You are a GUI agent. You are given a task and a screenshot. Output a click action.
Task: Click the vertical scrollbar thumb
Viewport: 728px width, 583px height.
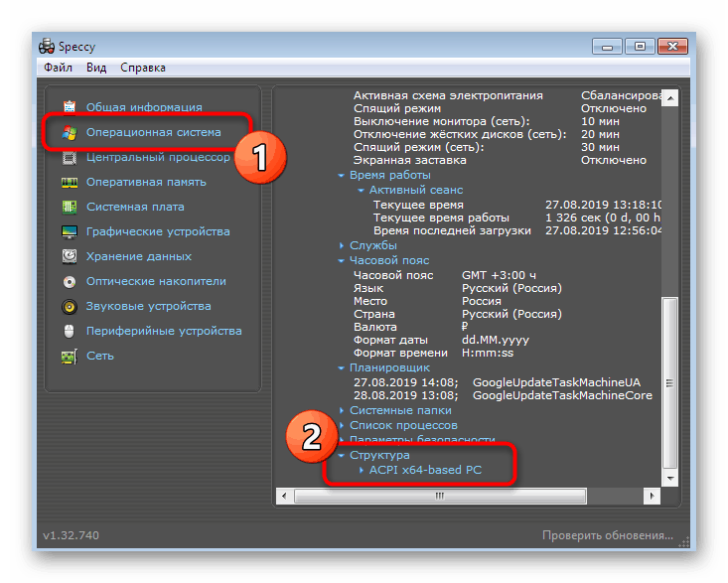point(670,383)
